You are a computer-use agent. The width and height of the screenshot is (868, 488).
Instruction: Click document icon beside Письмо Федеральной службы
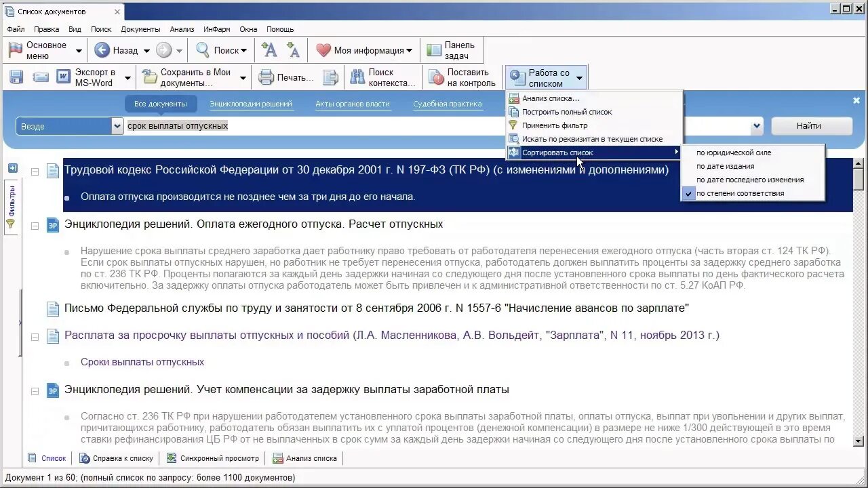pos(53,309)
